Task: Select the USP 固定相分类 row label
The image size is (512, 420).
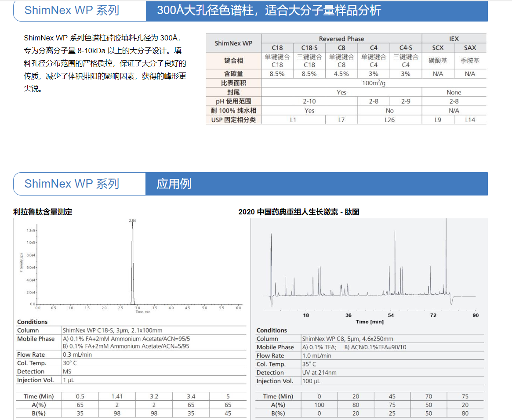Action: [x=233, y=119]
